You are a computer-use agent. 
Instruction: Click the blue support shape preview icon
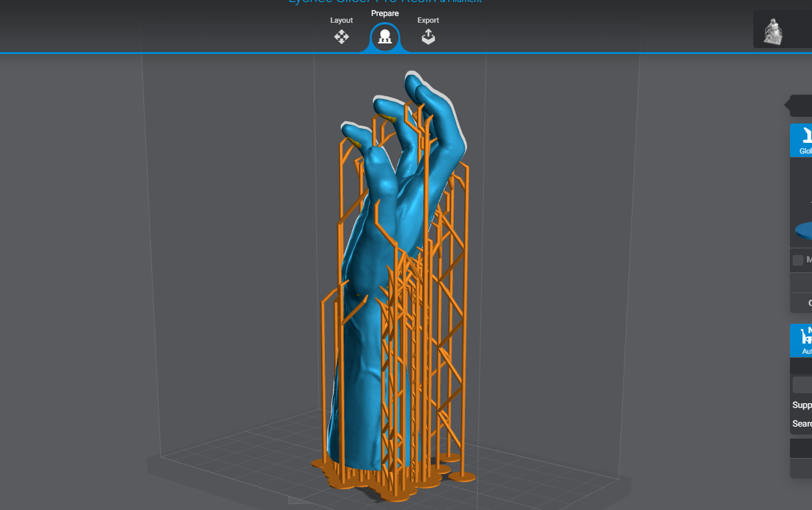[804, 230]
